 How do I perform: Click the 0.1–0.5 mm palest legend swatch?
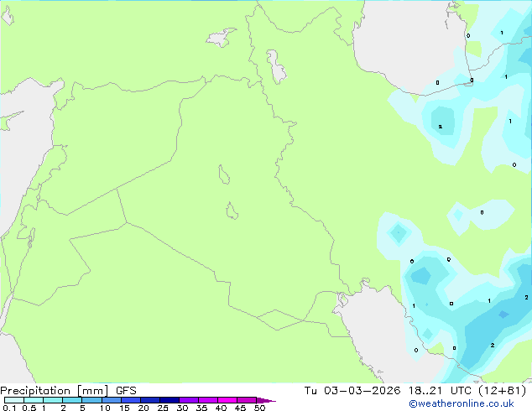(x=14, y=400)
